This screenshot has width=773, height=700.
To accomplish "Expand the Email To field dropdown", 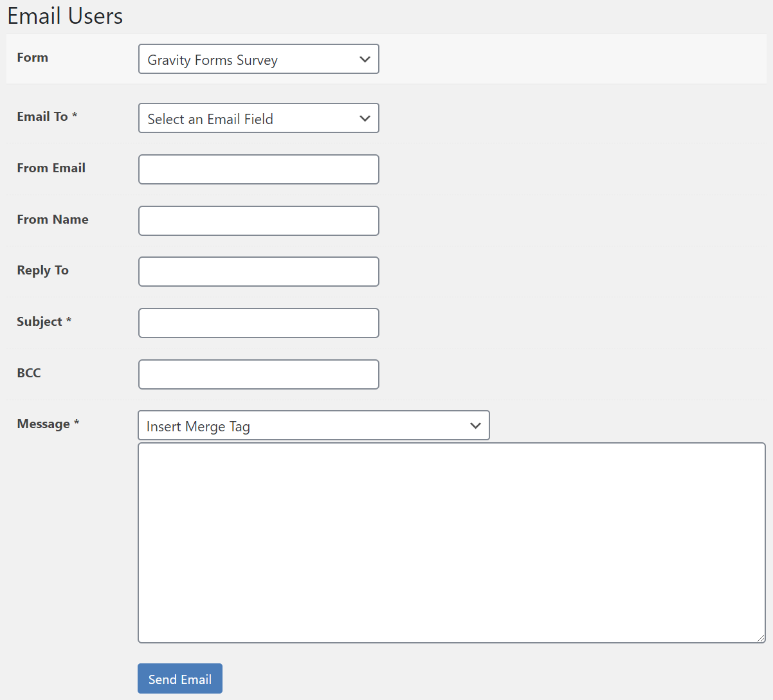I will [x=258, y=118].
